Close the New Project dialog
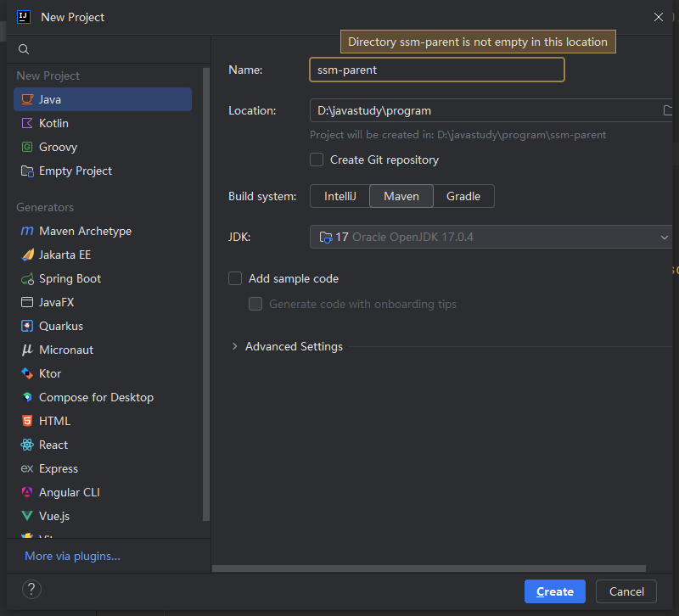 pos(659,17)
